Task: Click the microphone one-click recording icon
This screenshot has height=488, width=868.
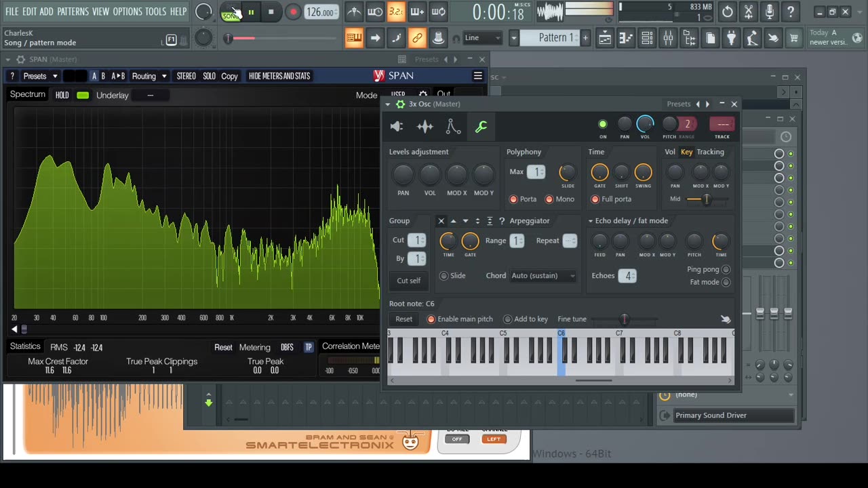Action: (770, 12)
